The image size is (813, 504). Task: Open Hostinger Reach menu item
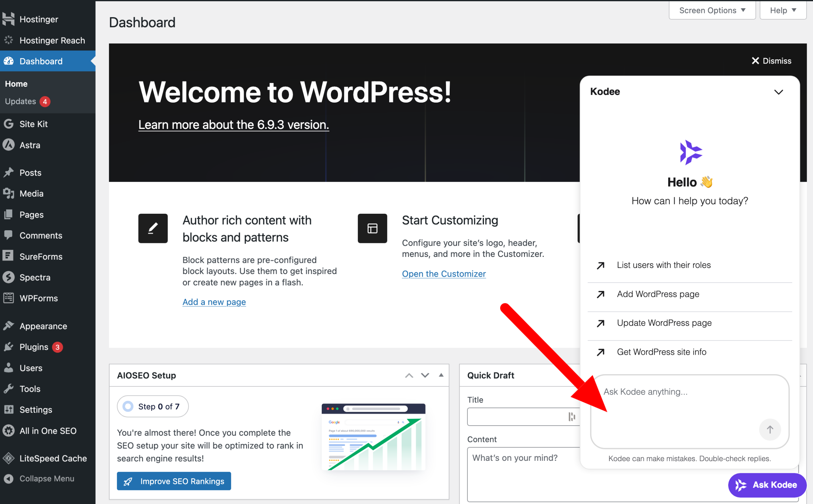tap(48, 40)
